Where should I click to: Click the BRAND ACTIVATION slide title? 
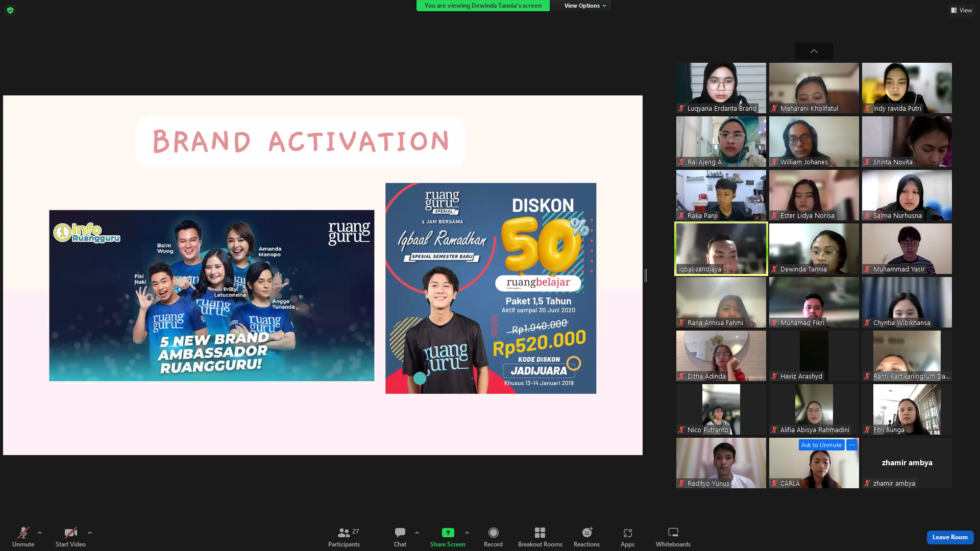coord(301,141)
